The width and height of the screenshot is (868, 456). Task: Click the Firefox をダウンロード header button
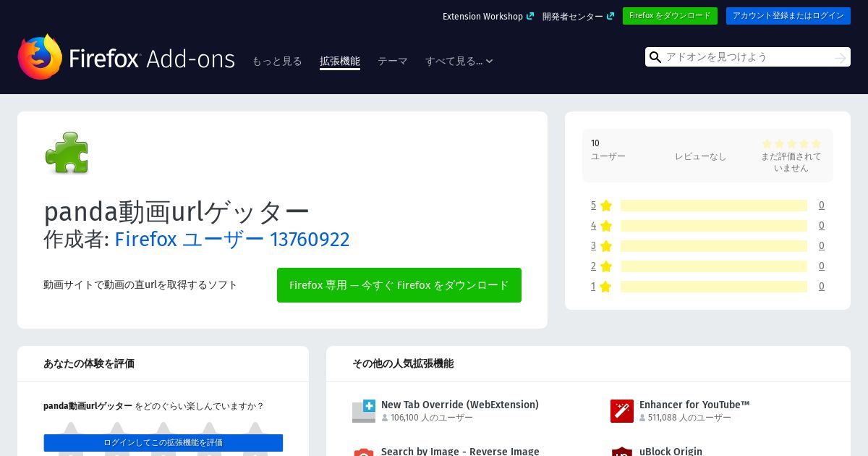(x=670, y=16)
